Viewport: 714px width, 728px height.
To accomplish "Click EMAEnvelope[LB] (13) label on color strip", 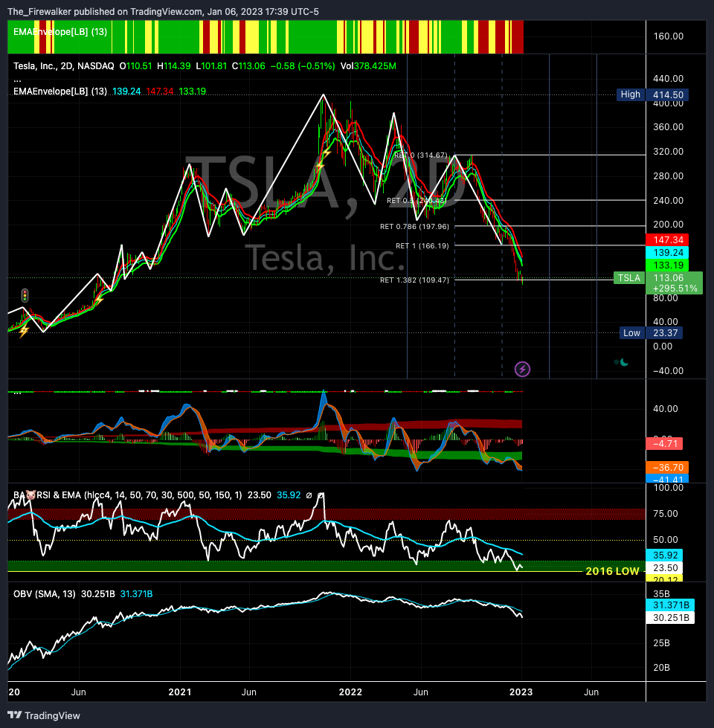I will 60,31.
